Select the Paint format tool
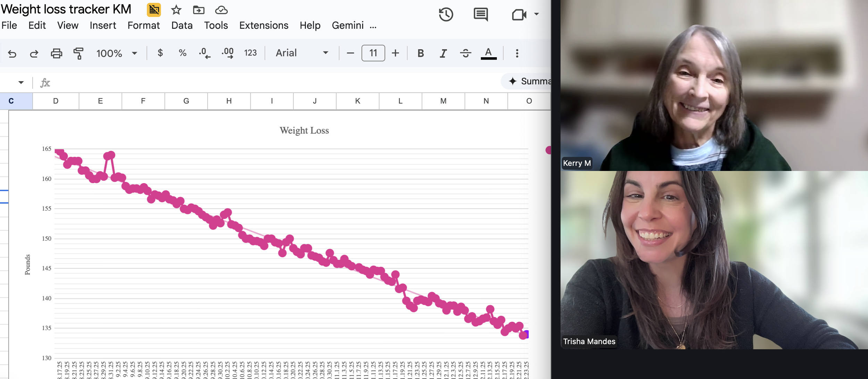The image size is (868, 379). pos(78,53)
